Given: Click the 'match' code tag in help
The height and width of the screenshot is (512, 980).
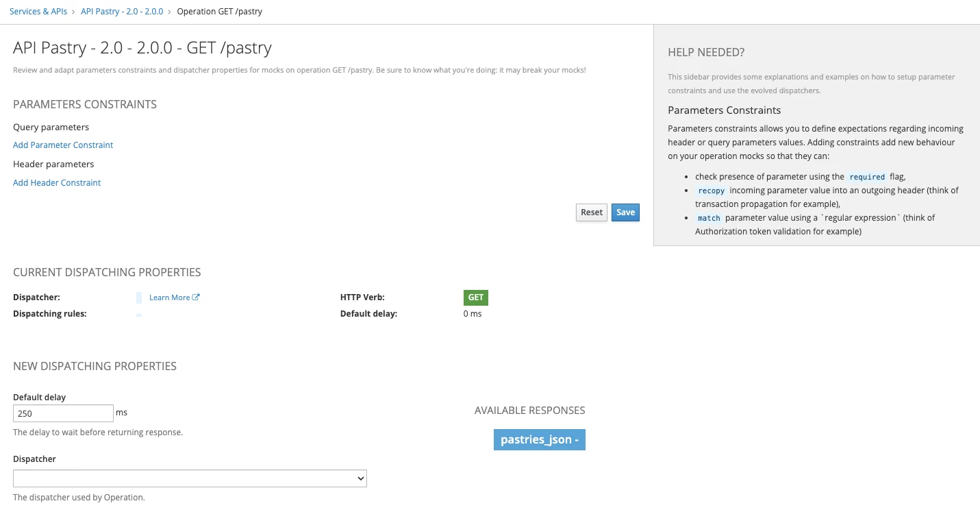Looking at the screenshot, I should tap(709, 218).
